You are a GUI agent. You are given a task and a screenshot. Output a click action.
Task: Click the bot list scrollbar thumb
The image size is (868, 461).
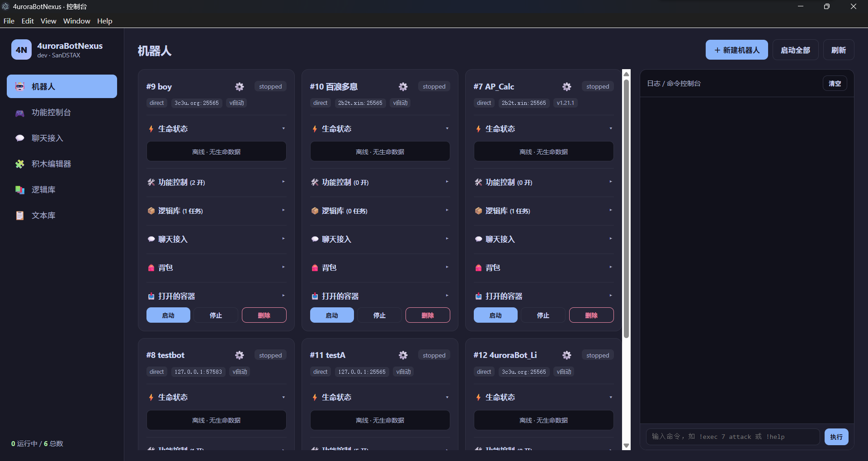coord(626,209)
